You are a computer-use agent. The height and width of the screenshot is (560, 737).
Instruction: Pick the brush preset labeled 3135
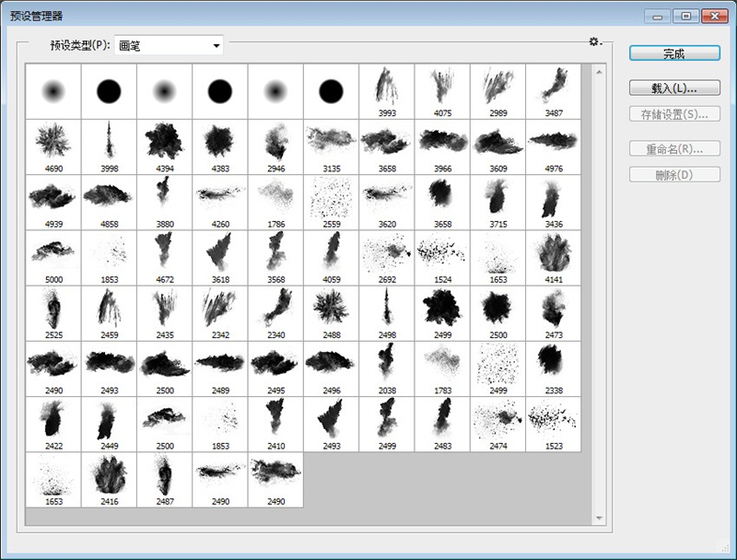[331, 146]
